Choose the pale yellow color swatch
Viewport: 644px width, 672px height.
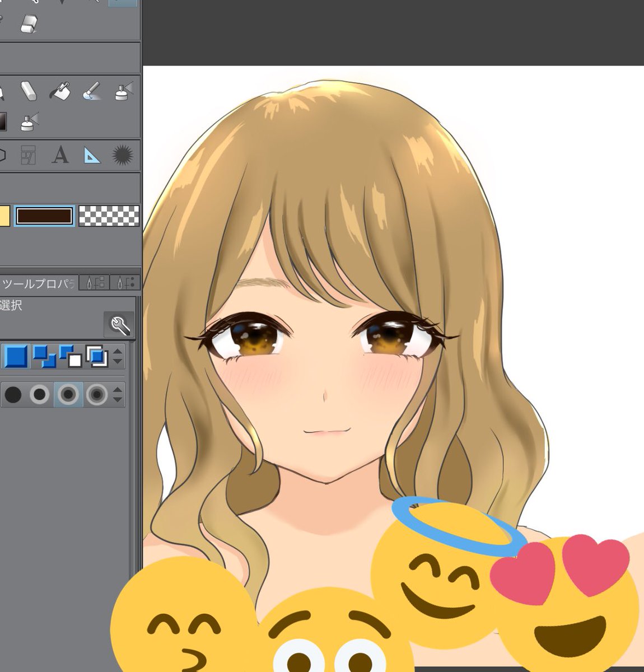click(x=4, y=216)
